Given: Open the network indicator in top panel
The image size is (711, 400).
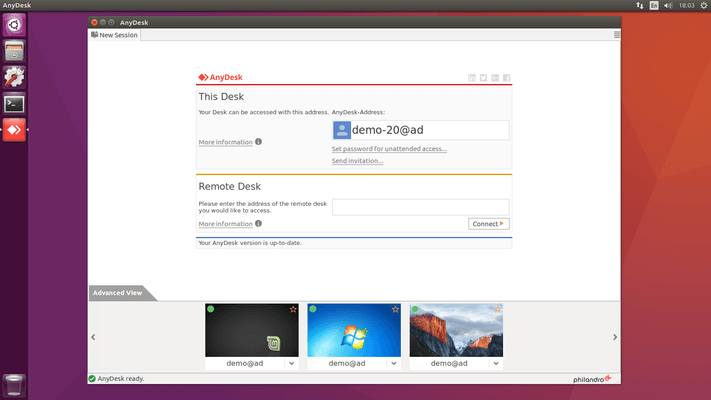Looking at the screenshot, I should pyautogui.click(x=639, y=5).
